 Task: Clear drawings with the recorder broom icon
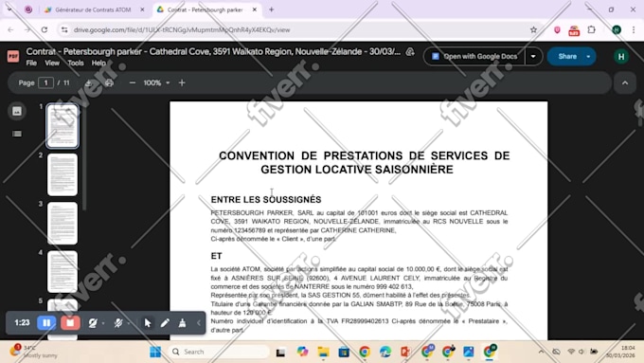coord(182,323)
